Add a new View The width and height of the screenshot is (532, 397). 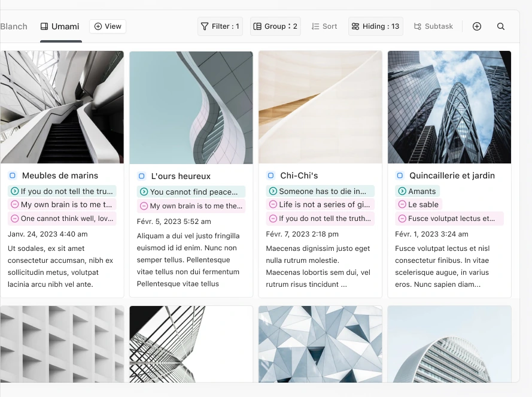pos(108,26)
